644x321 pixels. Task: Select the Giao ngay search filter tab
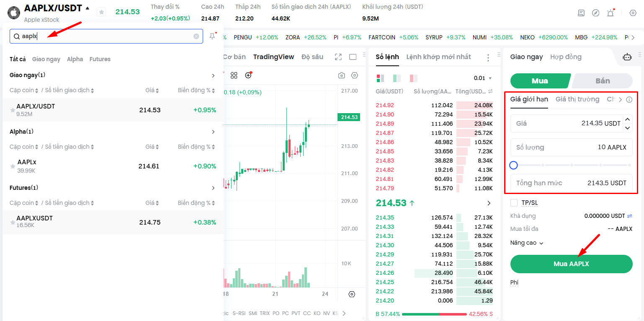click(46, 59)
